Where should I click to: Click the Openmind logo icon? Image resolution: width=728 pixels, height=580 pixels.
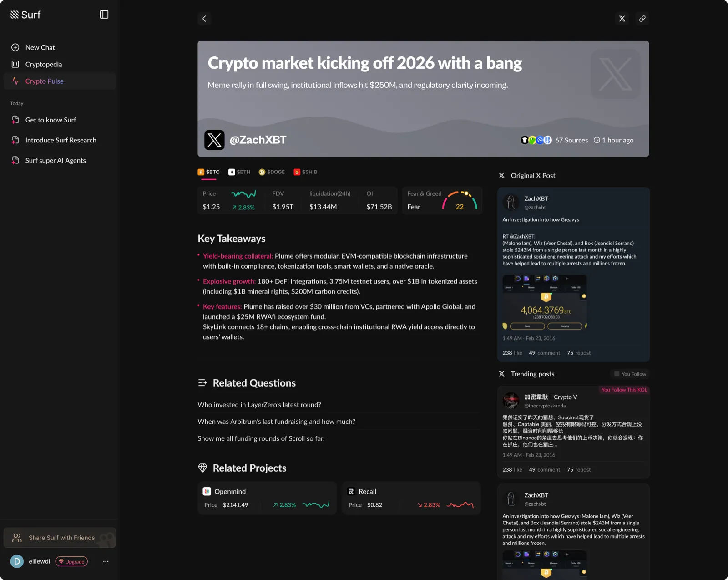pyautogui.click(x=207, y=491)
